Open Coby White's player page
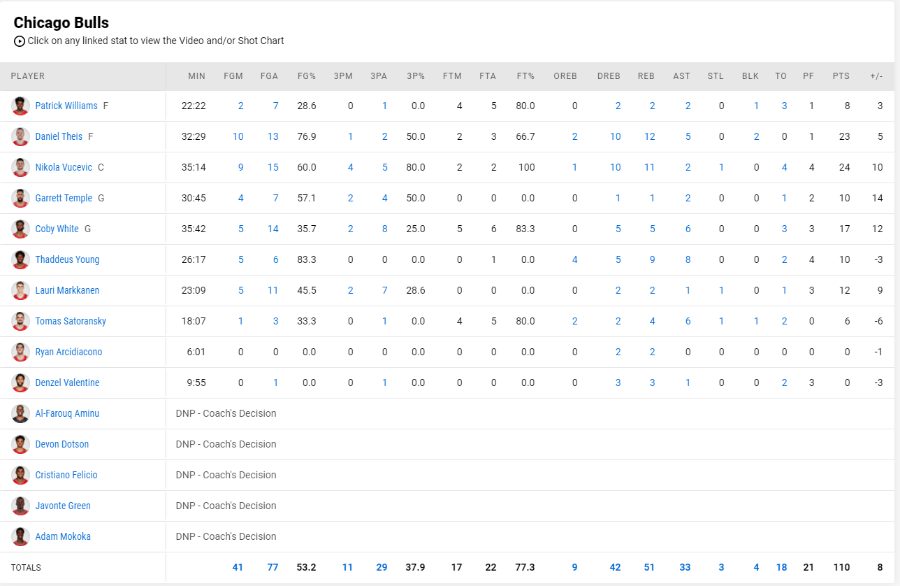 57,228
